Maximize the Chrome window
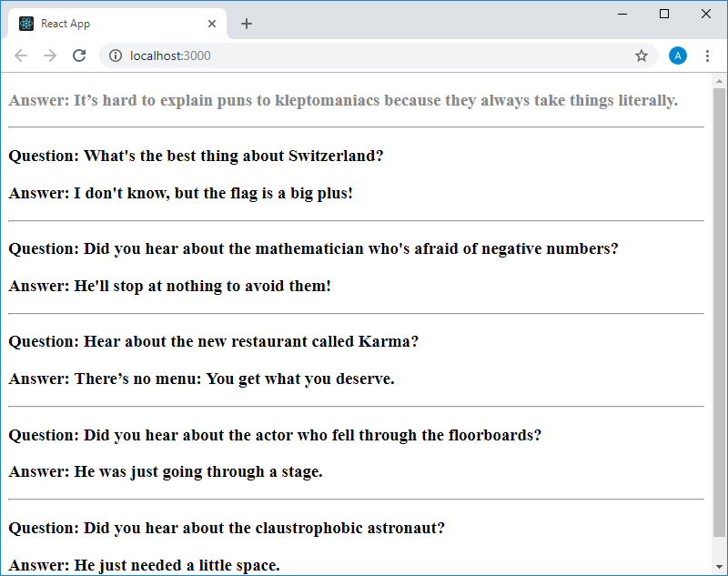The image size is (728, 576). (664, 14)
